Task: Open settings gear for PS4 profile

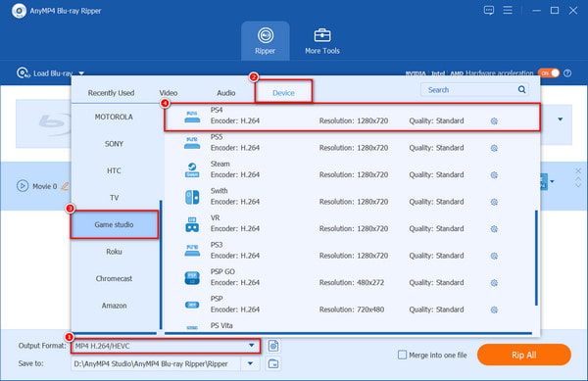Action: click(494, 121)
